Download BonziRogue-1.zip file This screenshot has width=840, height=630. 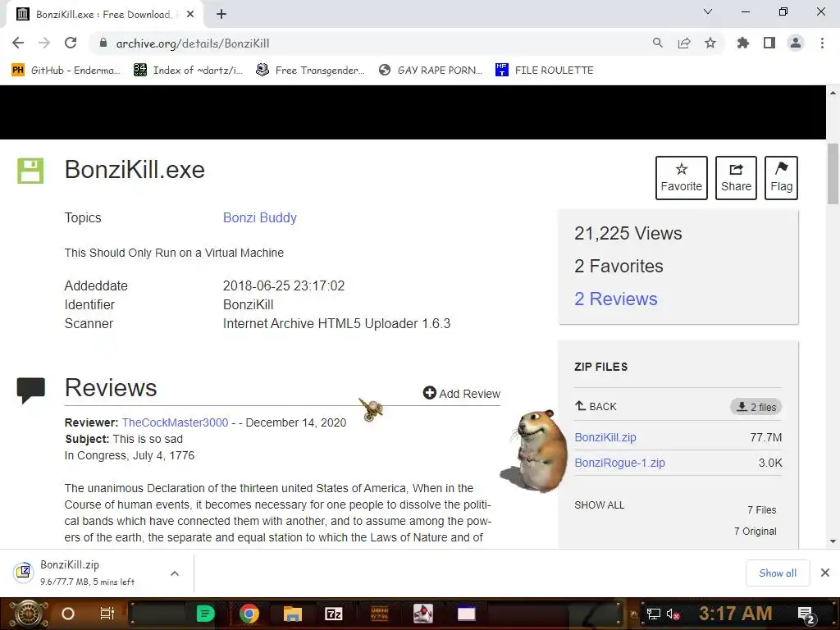[x=620, y=463]
